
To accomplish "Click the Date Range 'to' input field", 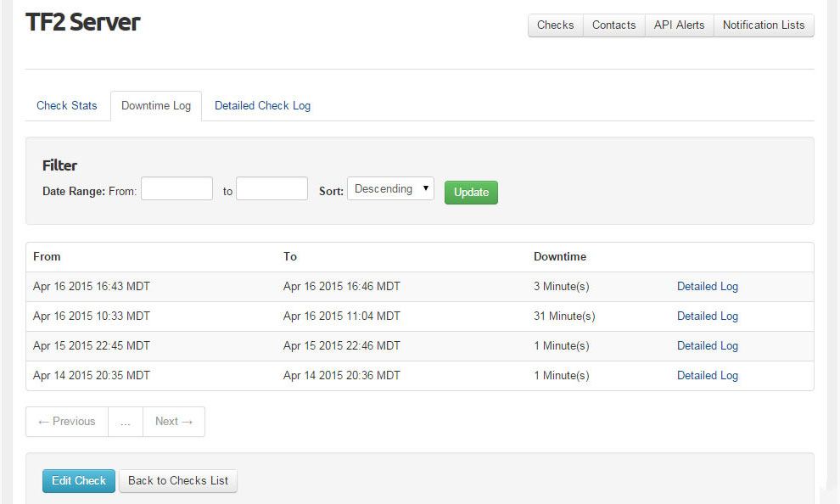I will pyautogui.click(x=272, y=188).
